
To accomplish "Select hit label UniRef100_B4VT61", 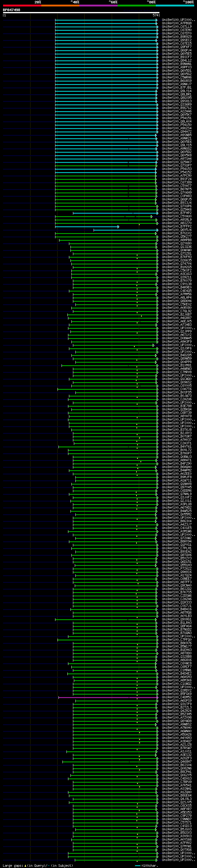I will (x=176, y=446).
